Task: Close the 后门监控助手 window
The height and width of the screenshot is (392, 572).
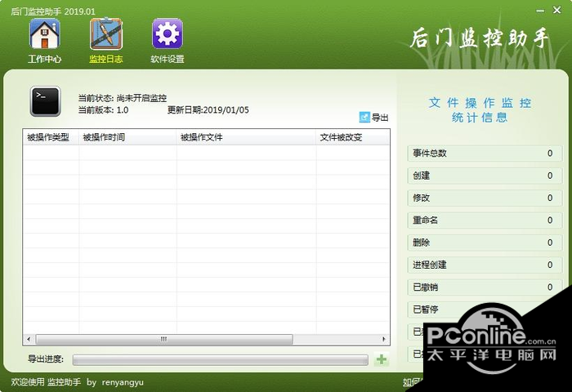Action: [556, 11]
